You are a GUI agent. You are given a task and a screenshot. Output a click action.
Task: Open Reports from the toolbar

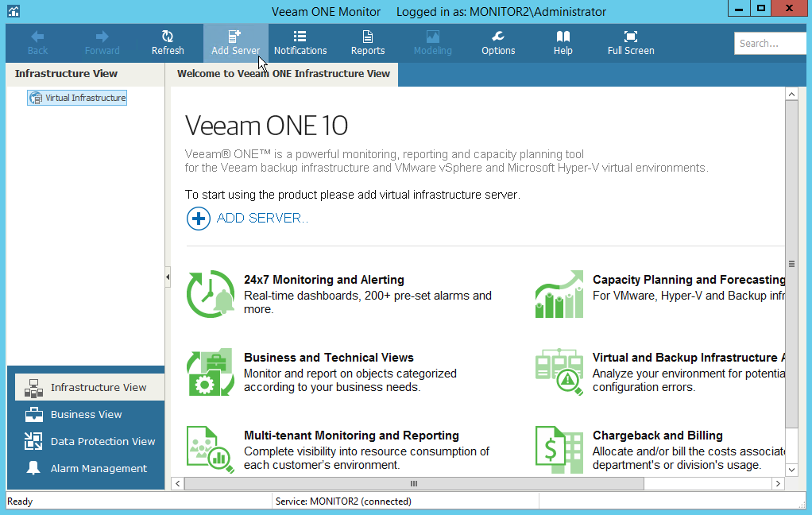tap(368, 43)
